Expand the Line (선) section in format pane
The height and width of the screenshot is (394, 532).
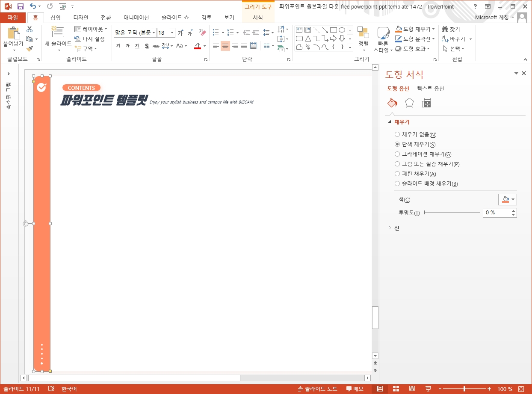(x=394, y=228)
